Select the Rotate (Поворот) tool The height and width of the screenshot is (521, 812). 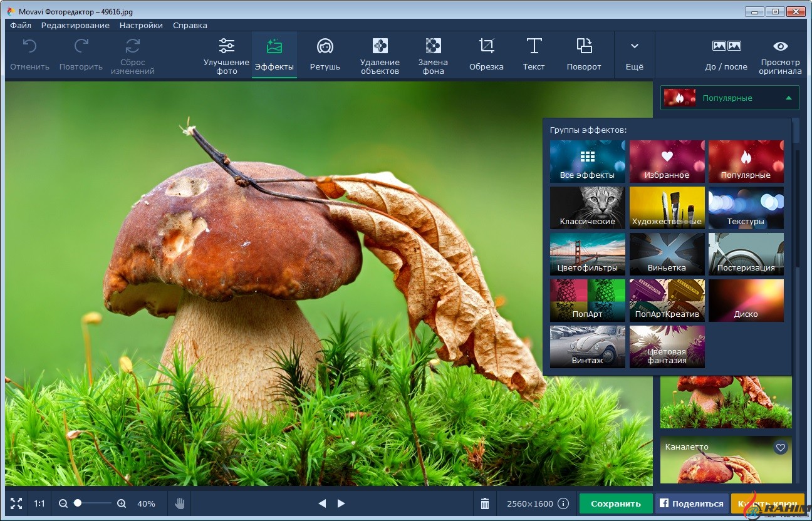pyautogui.click(x=584, y=54)
